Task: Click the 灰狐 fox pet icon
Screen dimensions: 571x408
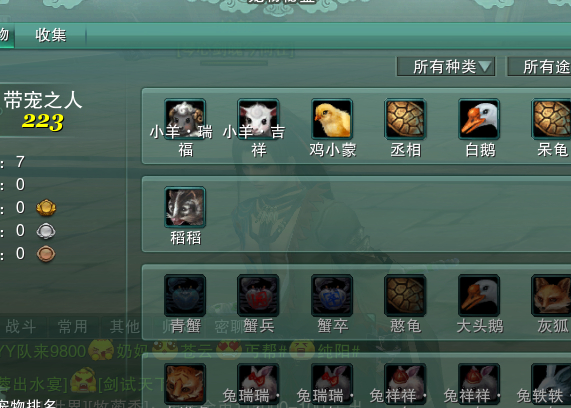Action: coord(551,295)
